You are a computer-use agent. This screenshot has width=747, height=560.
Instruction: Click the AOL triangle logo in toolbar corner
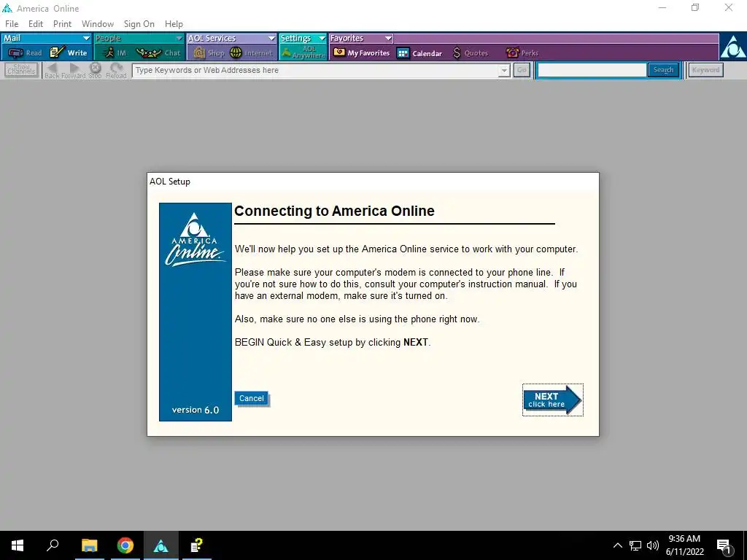tap(732, 46)
